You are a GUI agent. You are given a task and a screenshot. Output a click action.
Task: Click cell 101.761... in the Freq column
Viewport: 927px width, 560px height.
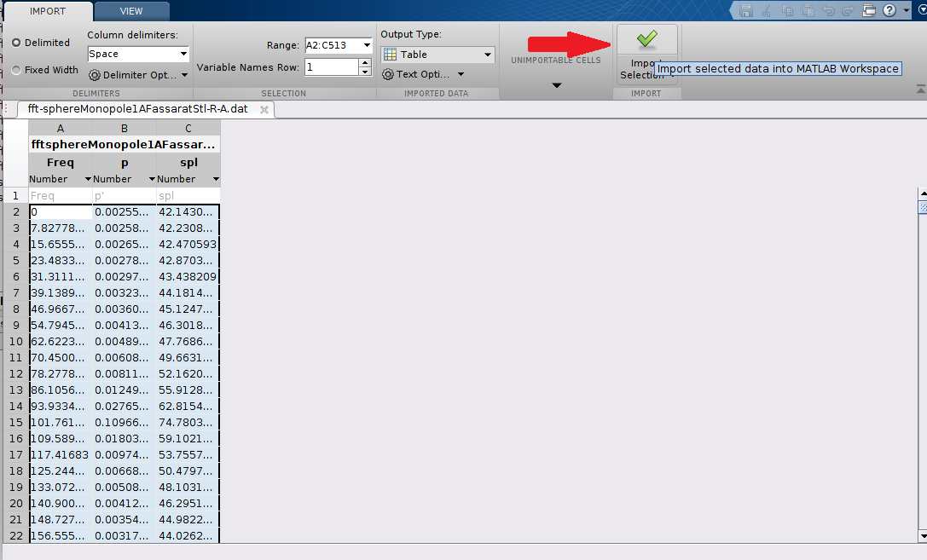click(61, 423)
